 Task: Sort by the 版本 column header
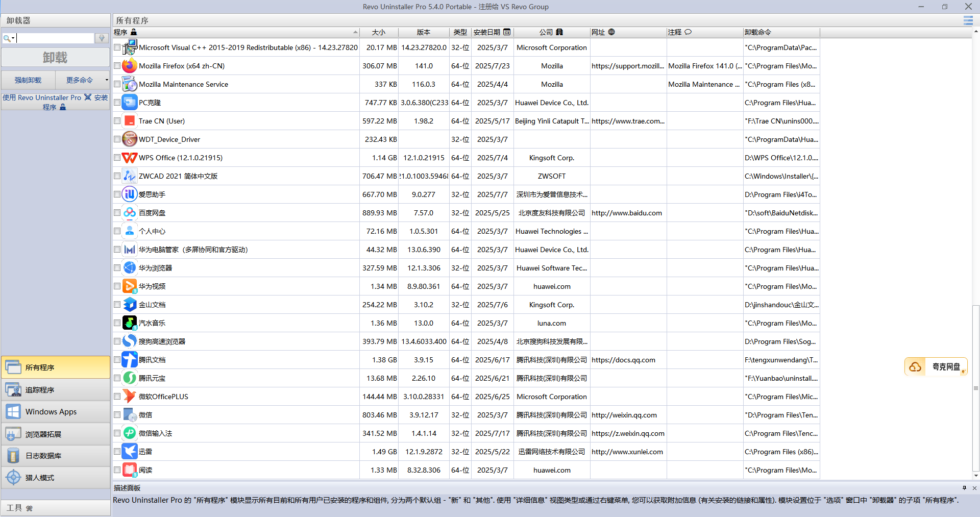[x=424, y=32]
